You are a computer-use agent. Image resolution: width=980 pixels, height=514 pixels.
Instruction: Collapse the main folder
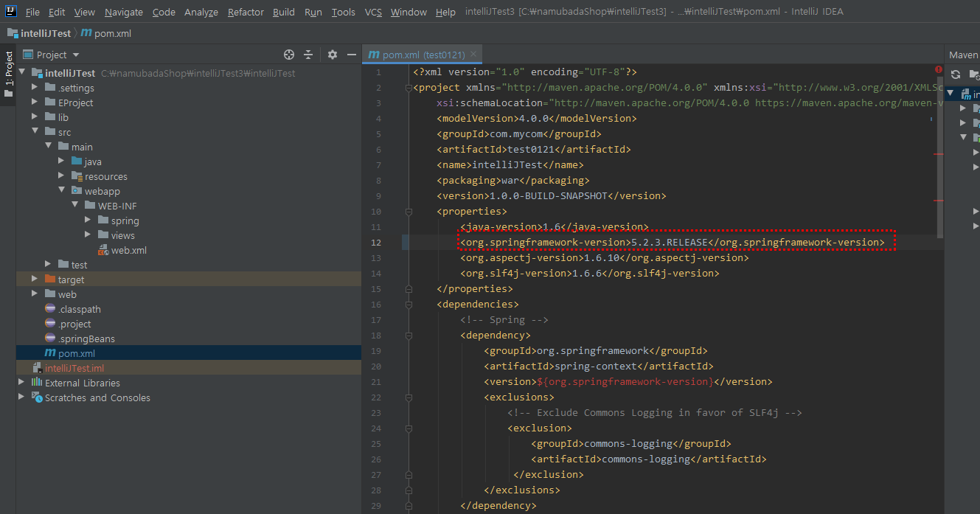[48, 147]
